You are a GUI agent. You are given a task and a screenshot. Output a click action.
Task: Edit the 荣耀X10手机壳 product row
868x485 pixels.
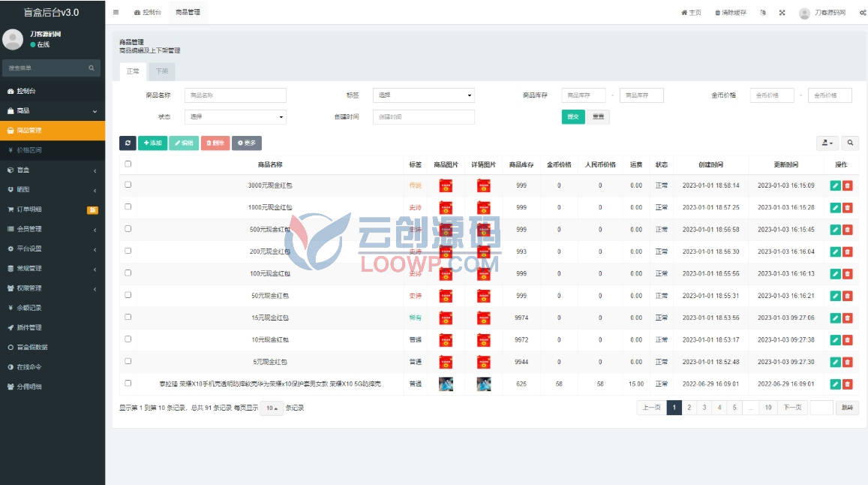[x=835, y=384]
